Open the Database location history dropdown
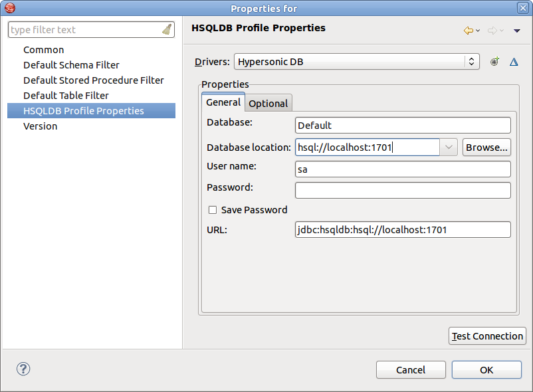Image resolution: width=533 pixels, height=392 pixels. (x=450, y=147)
